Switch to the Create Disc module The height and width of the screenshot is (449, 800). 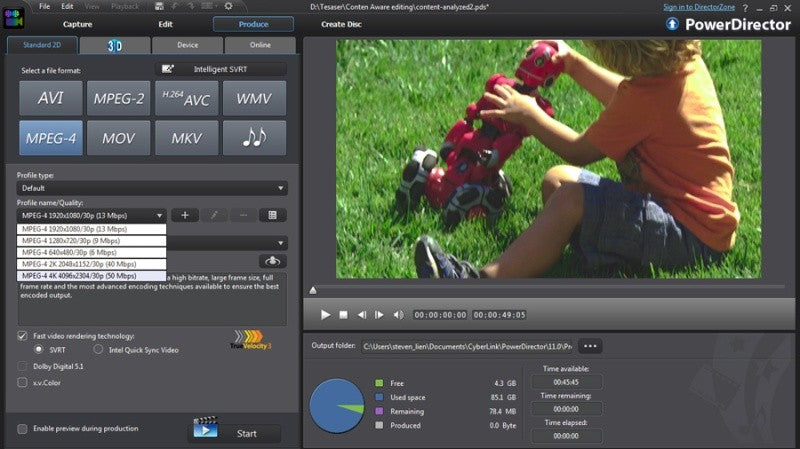(341, 24)
